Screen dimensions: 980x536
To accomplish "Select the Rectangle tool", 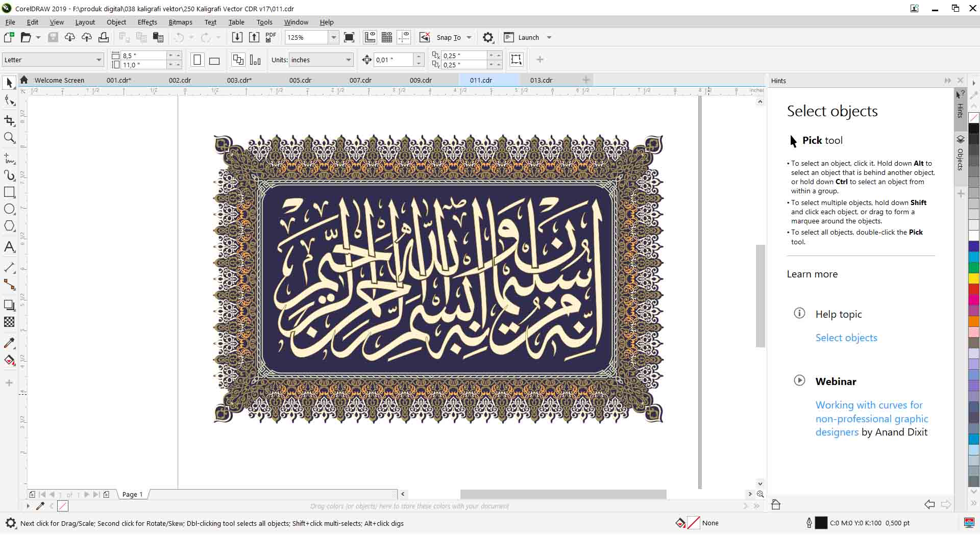I will 9,192.
